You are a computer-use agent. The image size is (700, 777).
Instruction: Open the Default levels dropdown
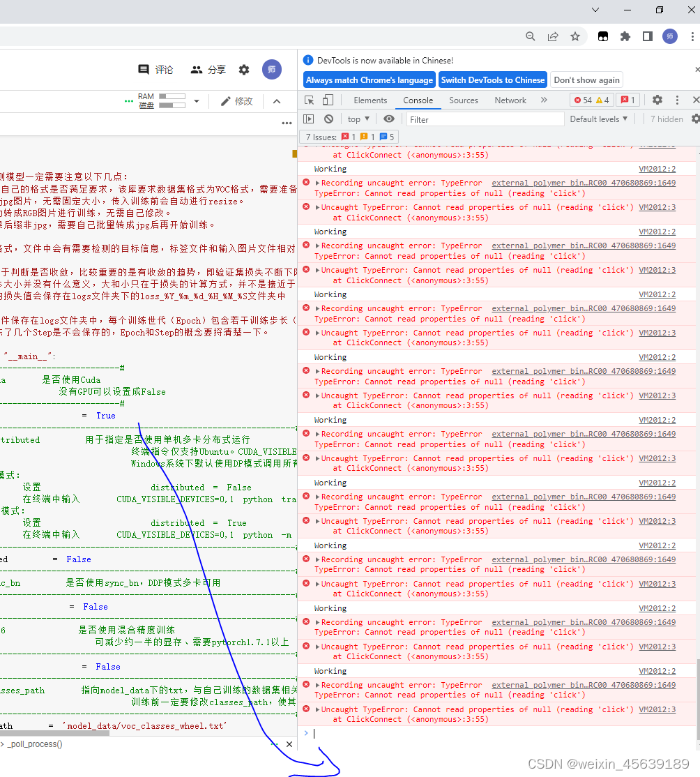click(x=598, y=119)
